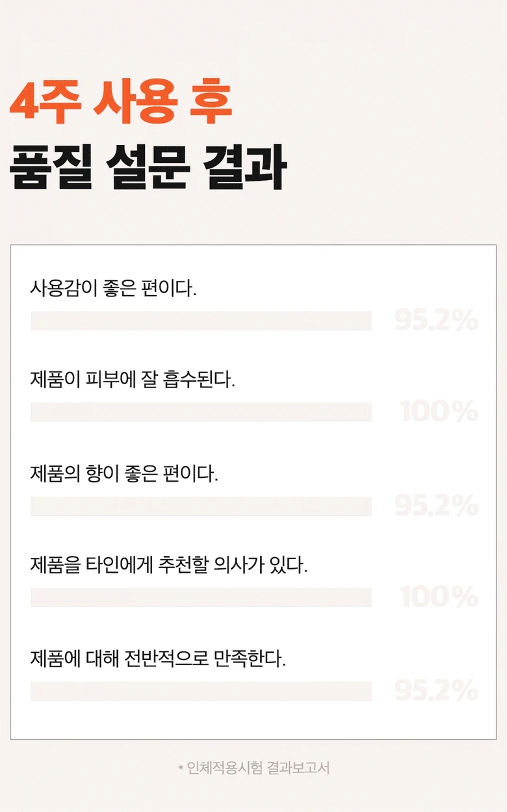Click the 95.2% value beside the 사용감 bar
Screen dimensions: 507x812
click(436, 321)
